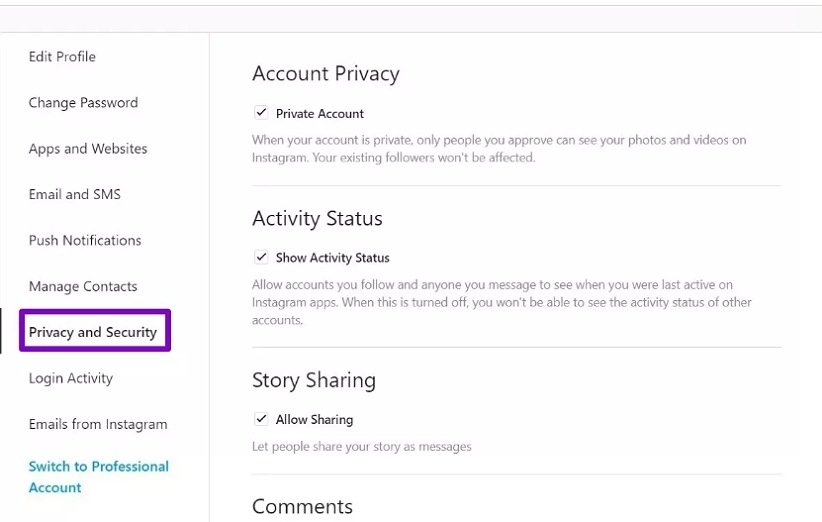Go to Change Password in sidebar
The height and width of the screenshot is (522, 822).
(x=83, y=103)
